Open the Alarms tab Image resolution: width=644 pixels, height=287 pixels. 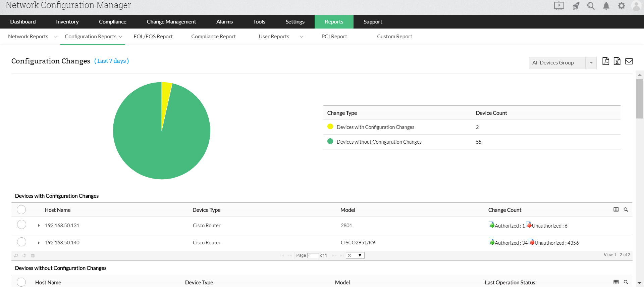[224, 22]
